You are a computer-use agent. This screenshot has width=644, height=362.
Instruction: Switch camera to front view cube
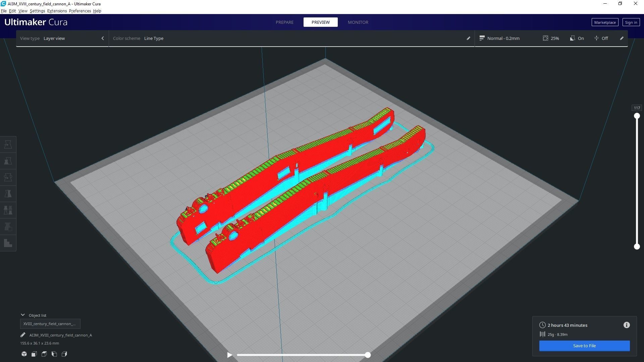coord(34,354)
